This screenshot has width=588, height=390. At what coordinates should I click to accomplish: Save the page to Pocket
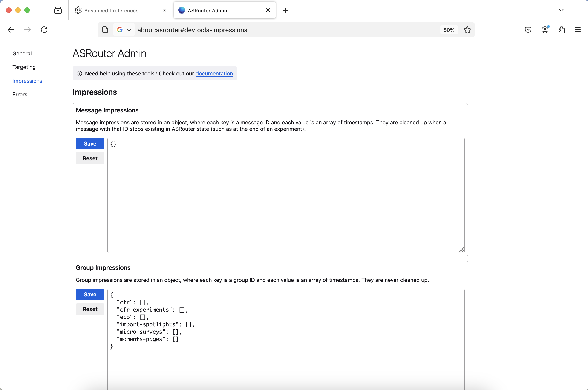click(x=528, y=30)
